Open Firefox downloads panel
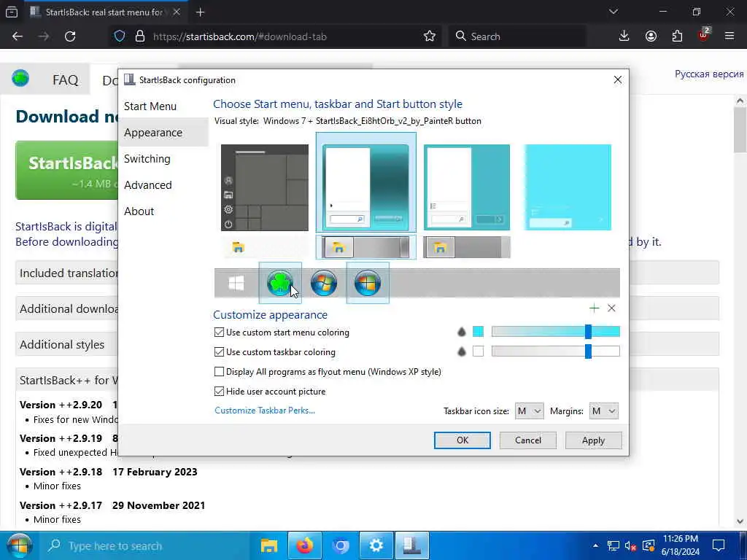 pos(624,36)
